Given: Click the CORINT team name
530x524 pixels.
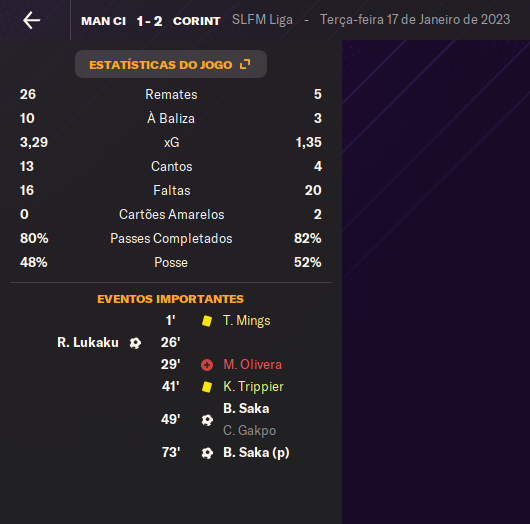Looking at the screenshot, I should [x=196, y=21].
